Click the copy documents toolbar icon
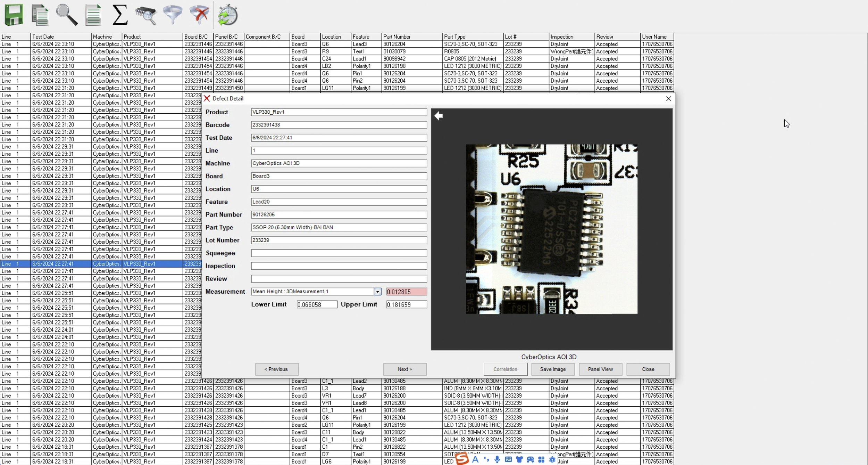The image size is (868, 465). coord(40,15)
